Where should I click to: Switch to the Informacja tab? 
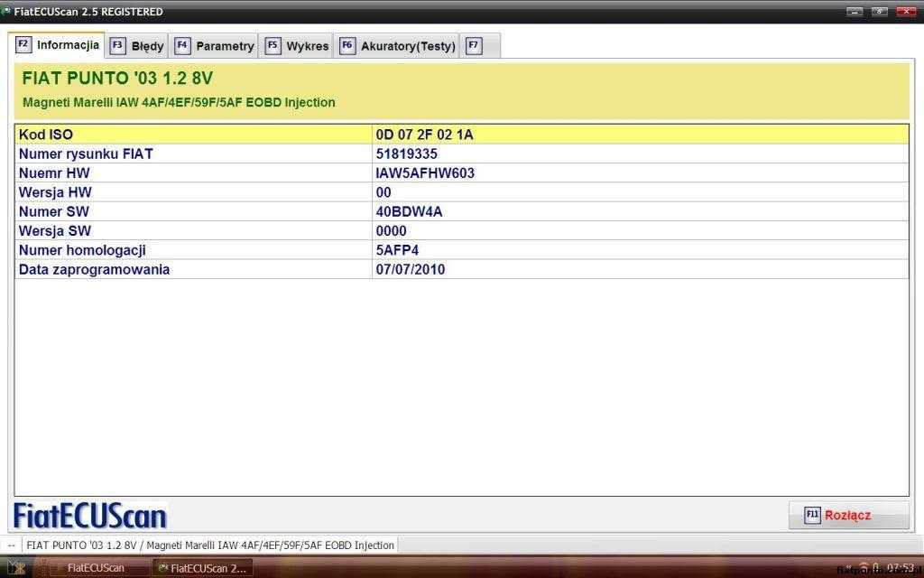pos(57,45)
